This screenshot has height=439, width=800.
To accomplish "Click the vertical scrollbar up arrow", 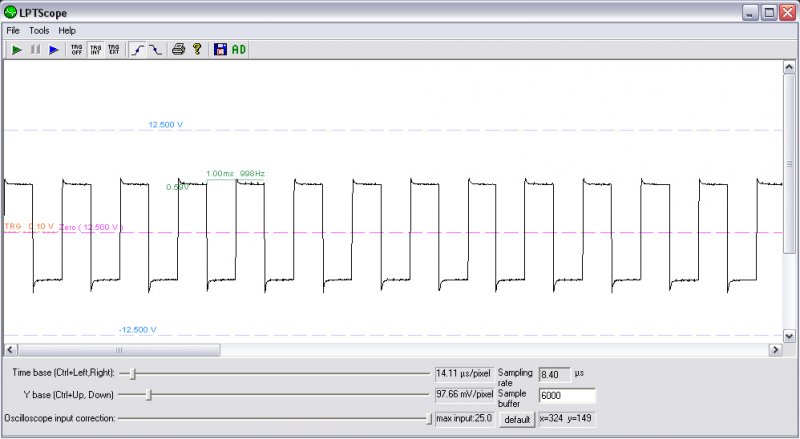I will [x=789, y=67].
